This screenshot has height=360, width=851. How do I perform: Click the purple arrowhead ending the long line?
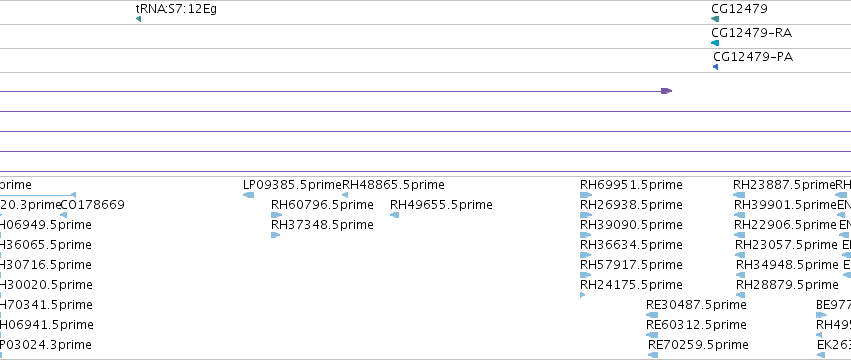click(x=666, y=91)
